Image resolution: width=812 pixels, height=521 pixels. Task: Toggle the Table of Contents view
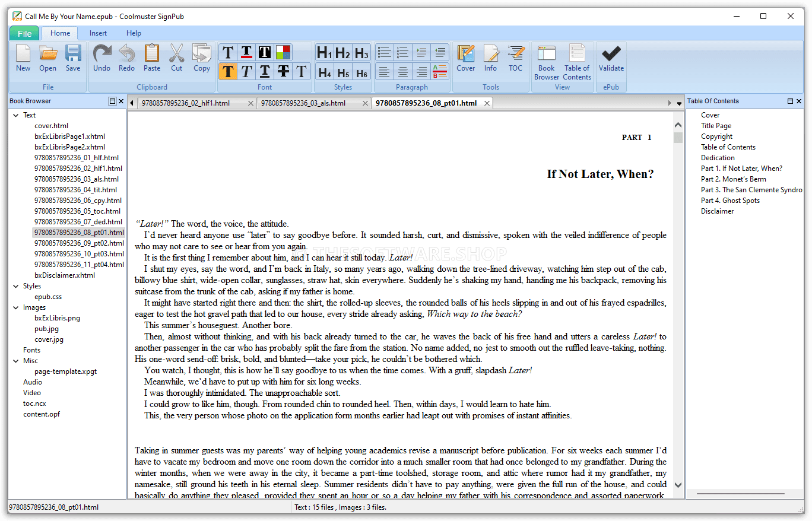click(578, 62)
